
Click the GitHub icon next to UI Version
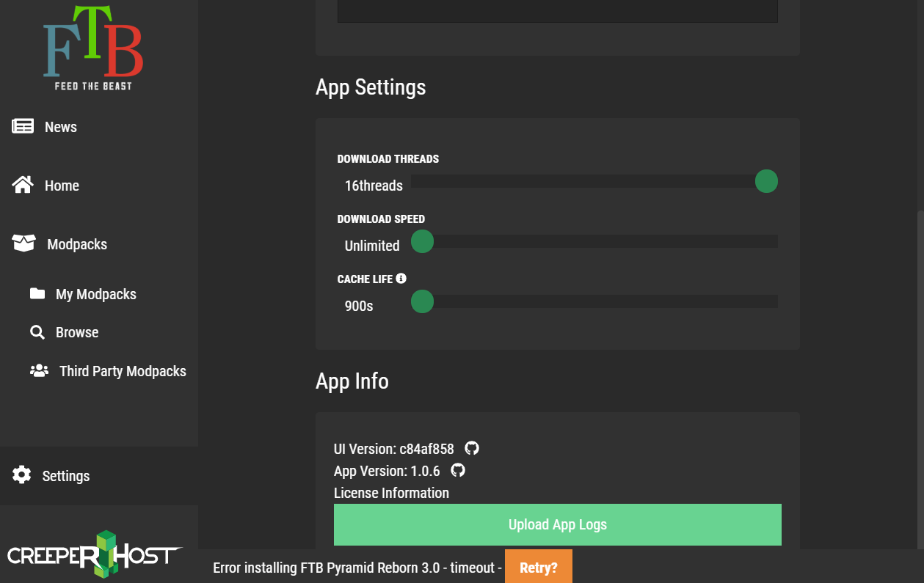472,447
